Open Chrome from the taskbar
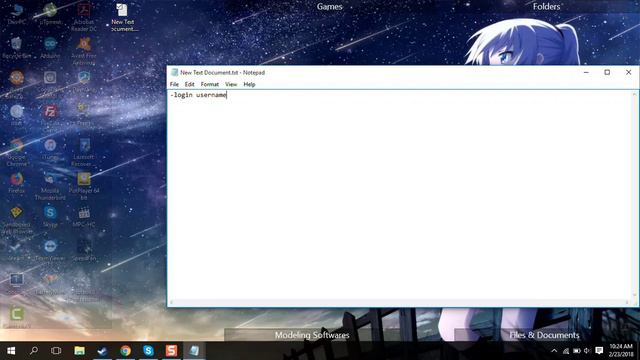Viewport: 640px width, 360px height. click(x=125, y=351)
